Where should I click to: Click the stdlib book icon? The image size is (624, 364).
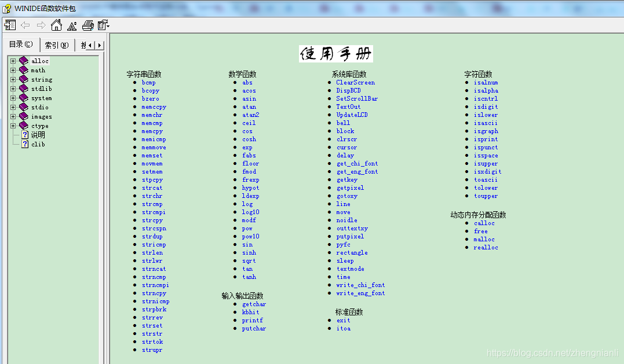(x=24, y=89)
